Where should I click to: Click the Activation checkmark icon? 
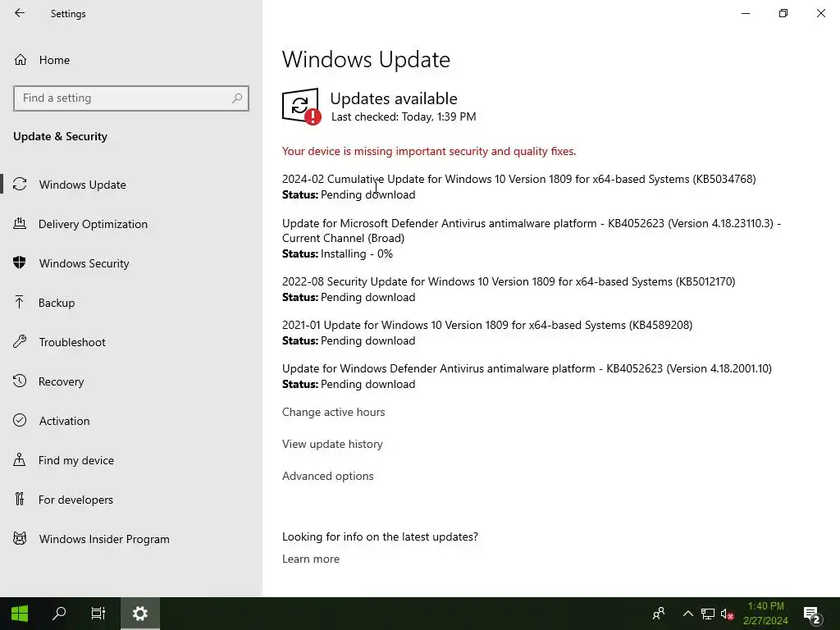[20, 421]
